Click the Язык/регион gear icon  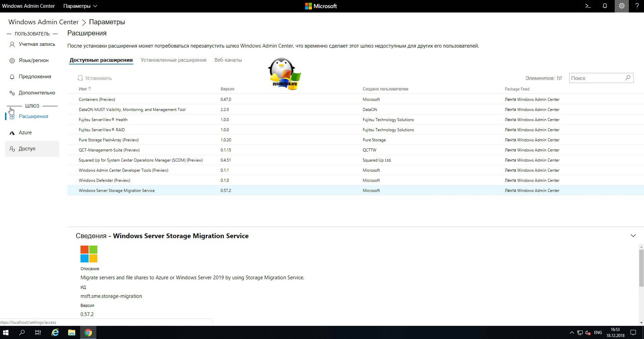[12, 60]
